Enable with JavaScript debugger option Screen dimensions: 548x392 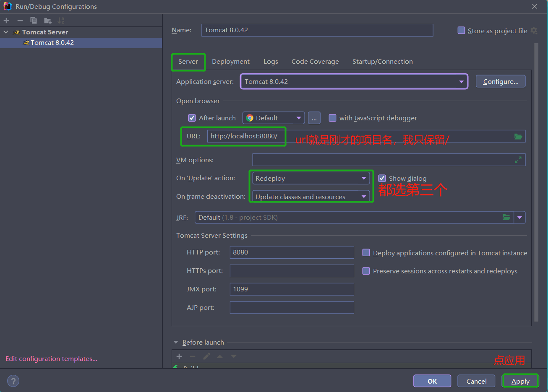[x=332, y=118]
